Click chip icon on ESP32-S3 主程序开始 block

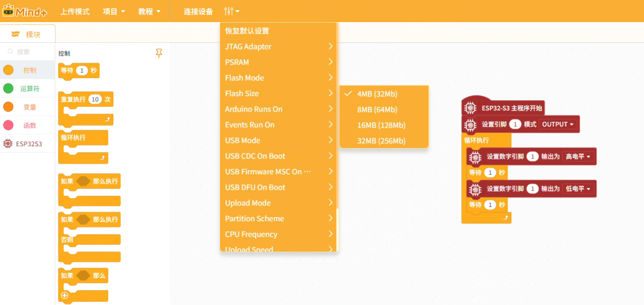469,109
